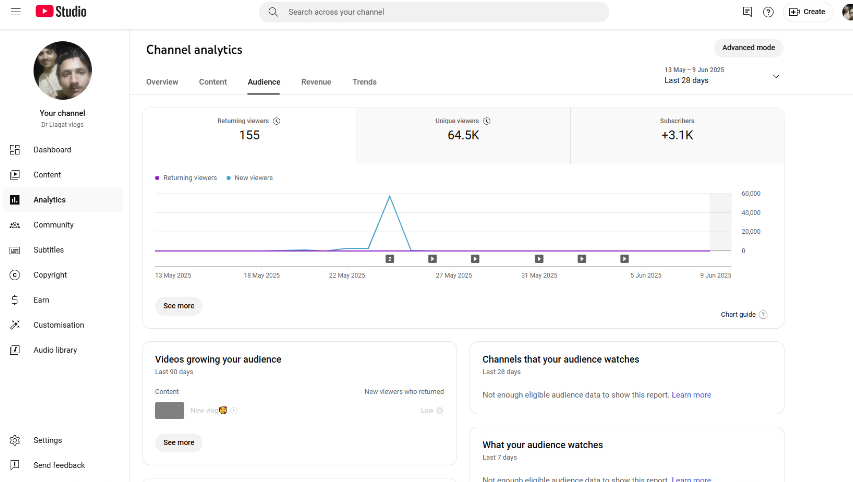Image resolution: width=853 pixels, height=482 pixels.
Task: Open Community section
Action: click(63, 225)
